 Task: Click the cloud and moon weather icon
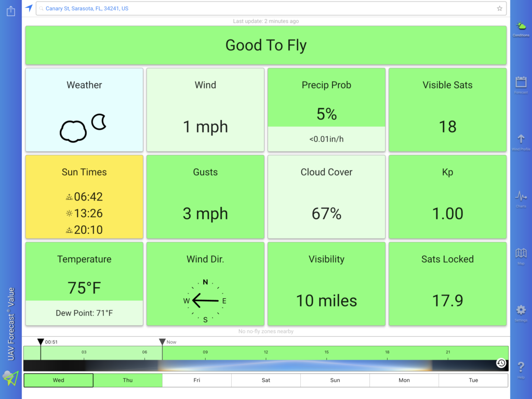[84, 128]
